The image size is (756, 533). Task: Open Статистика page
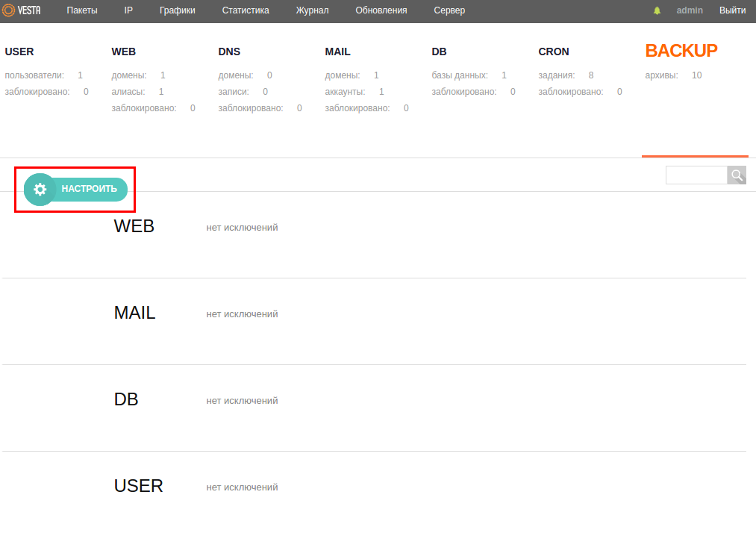[246, 10]
